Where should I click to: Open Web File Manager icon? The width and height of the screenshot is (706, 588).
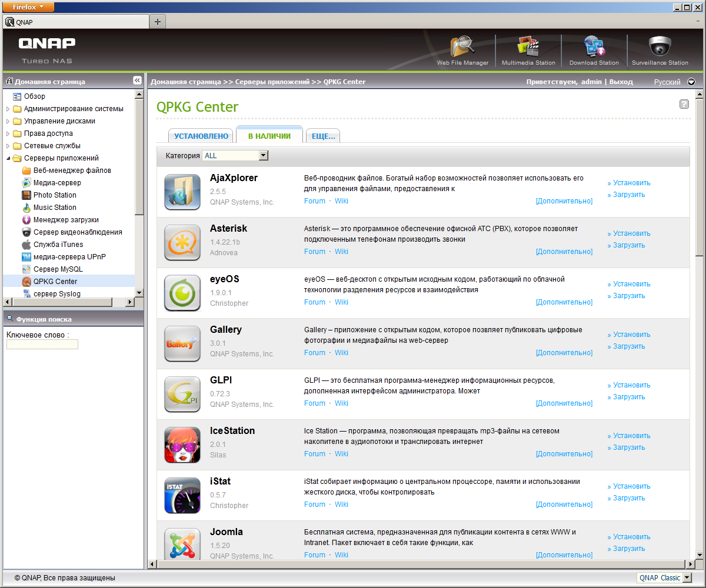pyautogui.click(x=462, y=46)
